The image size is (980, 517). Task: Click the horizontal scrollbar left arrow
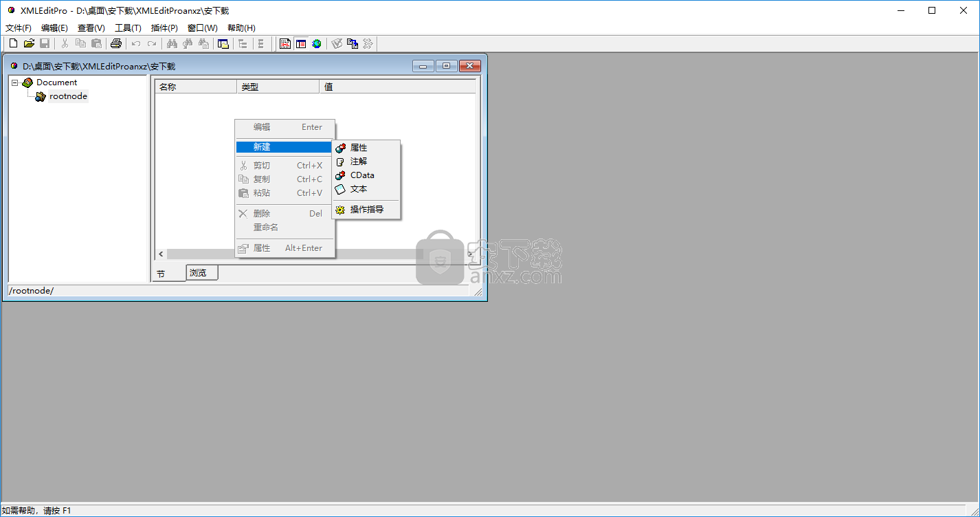coord(161,254)
